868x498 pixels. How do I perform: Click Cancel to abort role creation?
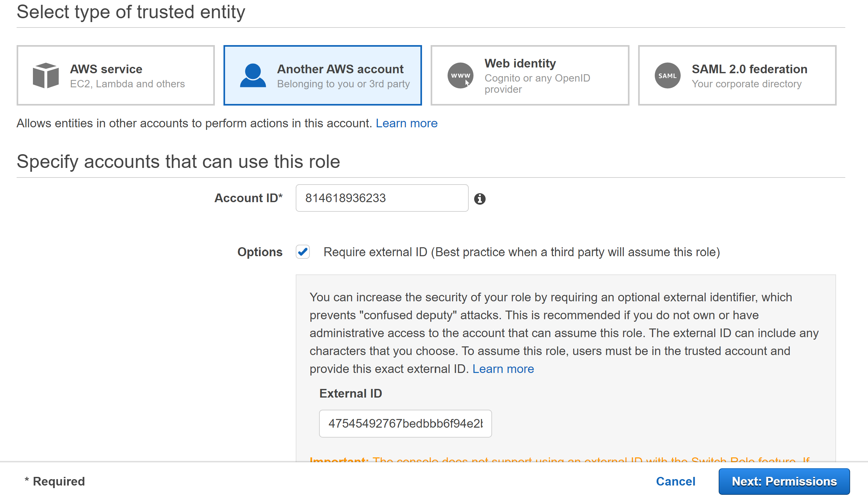[x=675, y=481]
